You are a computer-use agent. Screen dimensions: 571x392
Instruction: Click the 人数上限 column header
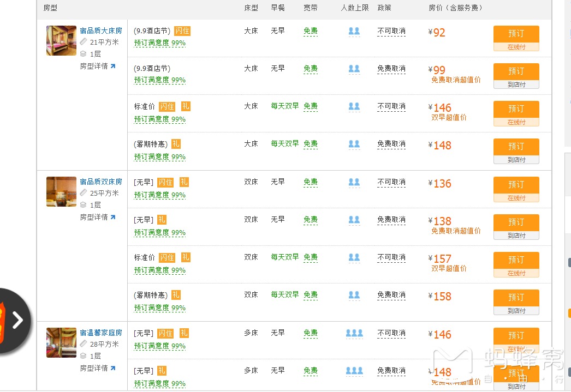pyautogui.click(x=355, y=8)
